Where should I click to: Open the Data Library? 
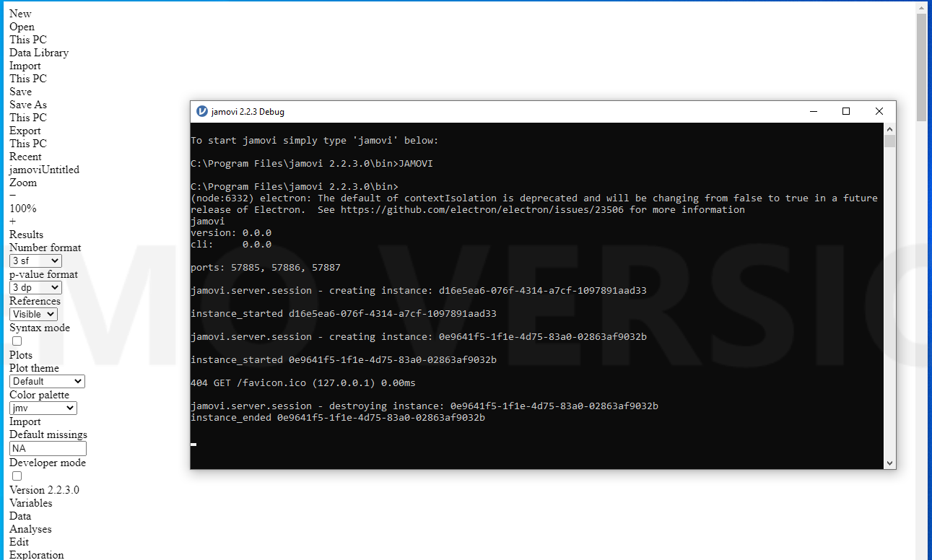click(x=38, y=53)
